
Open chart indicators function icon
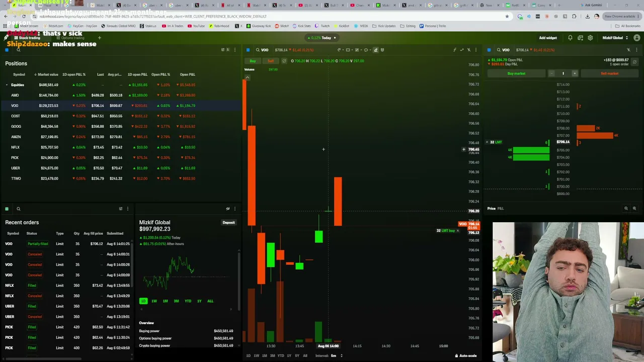pyautogui.click(x=454, y=50)
